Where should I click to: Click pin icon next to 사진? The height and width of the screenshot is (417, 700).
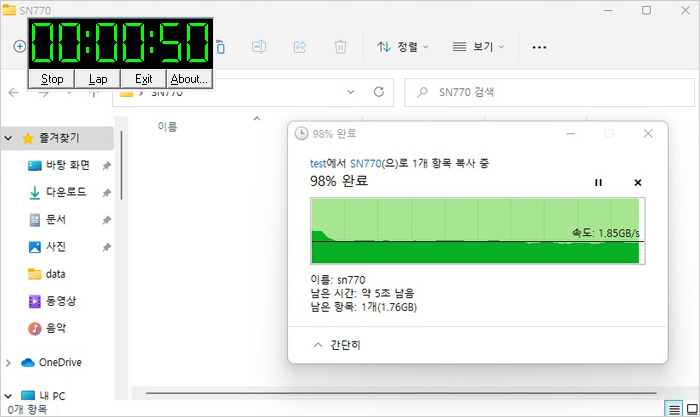106,247
